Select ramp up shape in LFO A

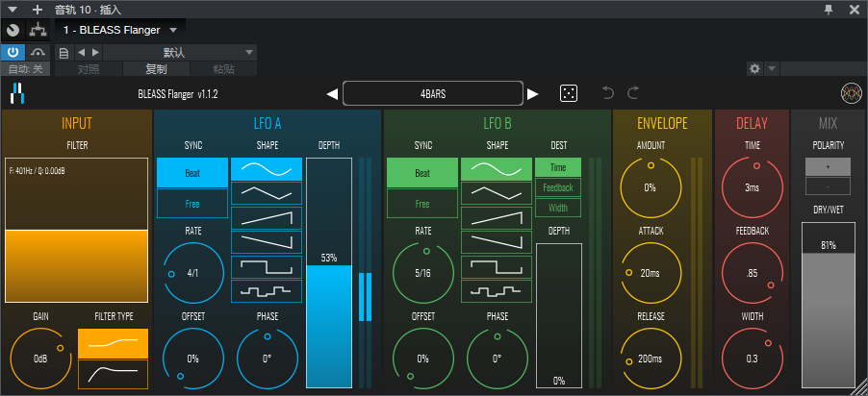[x=267, y=218]
